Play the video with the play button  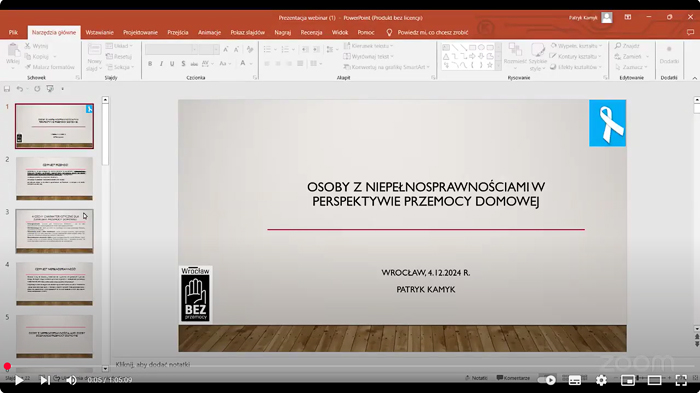click(x=19, y=380)
